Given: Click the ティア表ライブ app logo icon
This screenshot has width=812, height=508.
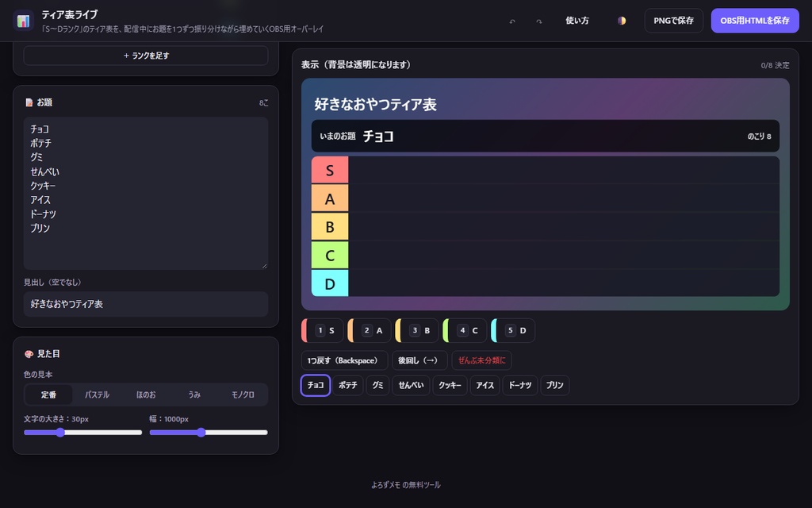Looking at the screenshot, I should tap(23, 21).
